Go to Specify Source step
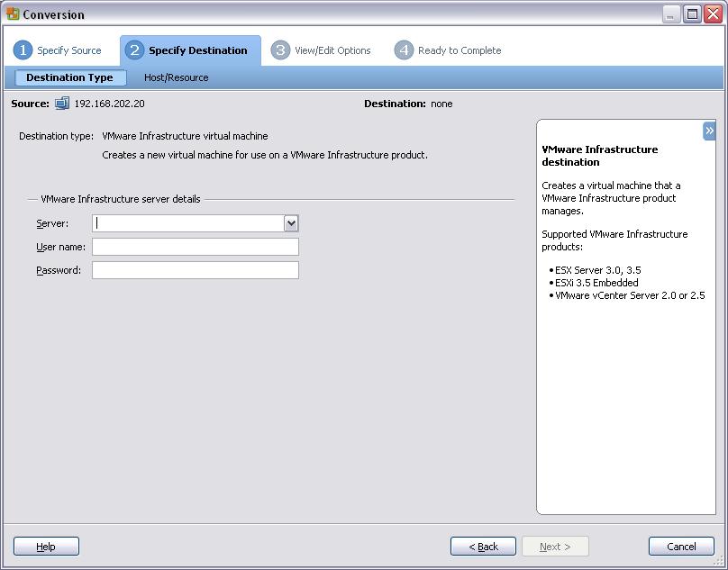 tap(59, 50)
